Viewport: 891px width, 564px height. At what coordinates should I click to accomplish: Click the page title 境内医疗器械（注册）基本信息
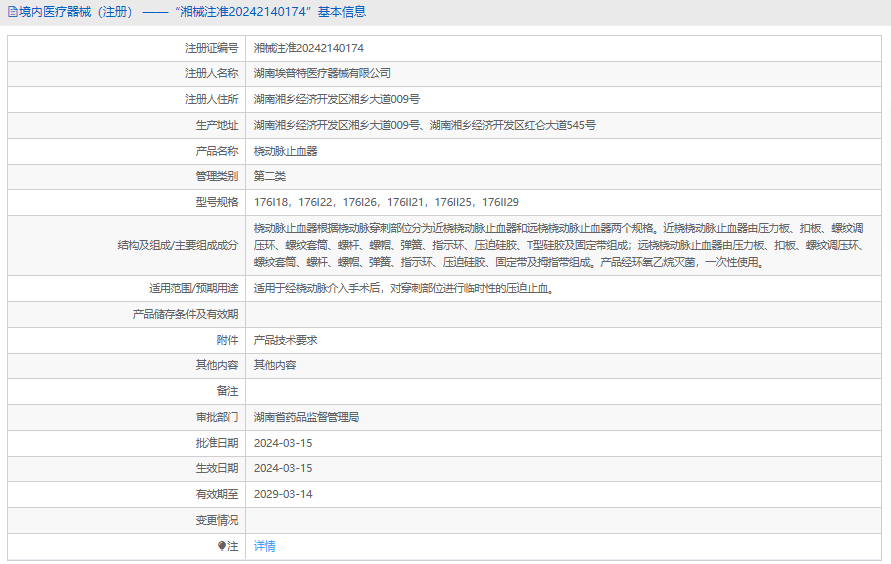[192, 12]
